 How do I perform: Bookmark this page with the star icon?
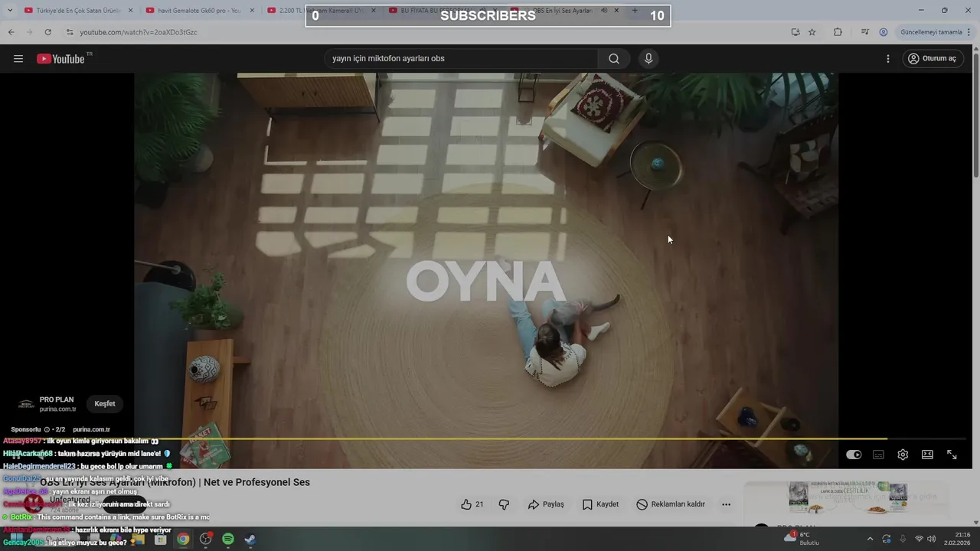tap(812, 32)
